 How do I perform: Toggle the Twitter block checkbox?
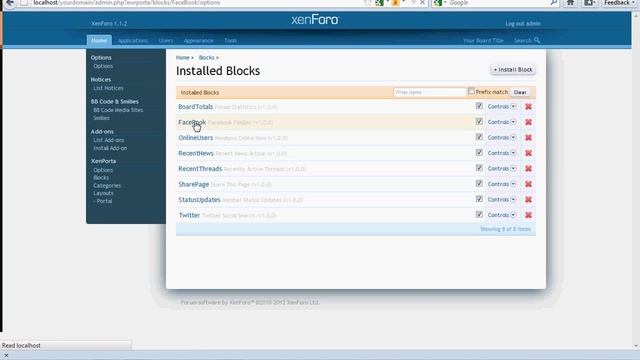pos(479,215)
